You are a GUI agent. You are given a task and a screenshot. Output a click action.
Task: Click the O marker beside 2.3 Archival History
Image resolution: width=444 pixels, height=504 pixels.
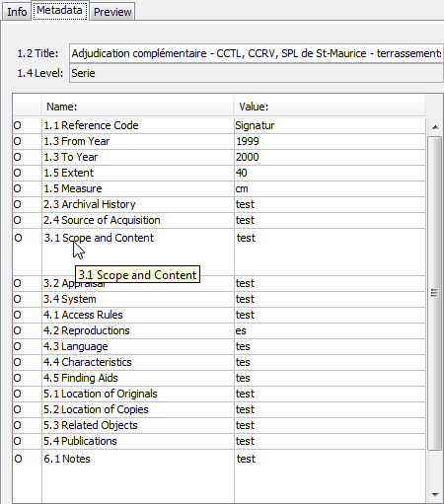pos(18,204)
